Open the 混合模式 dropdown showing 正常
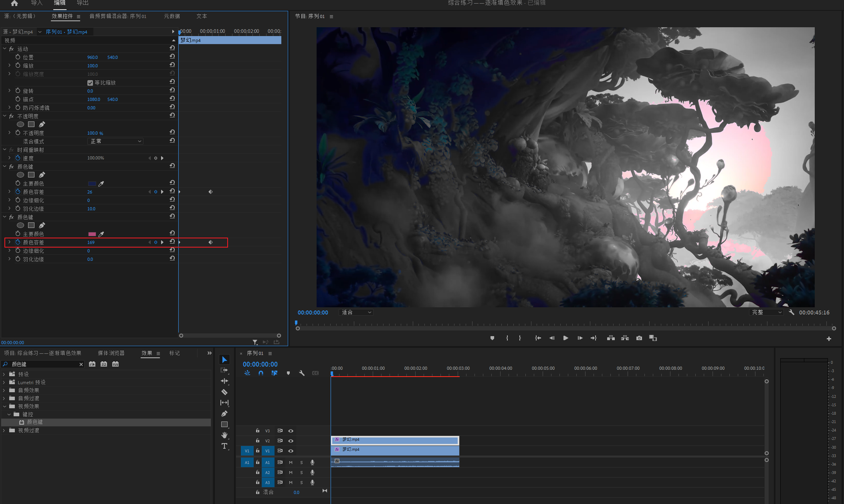 point(115,141)
